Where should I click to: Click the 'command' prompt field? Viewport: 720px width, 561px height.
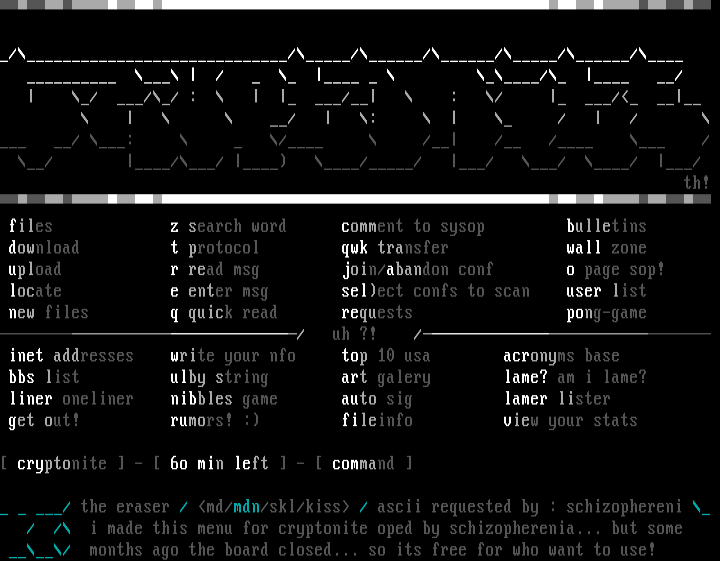click(363, 464)
